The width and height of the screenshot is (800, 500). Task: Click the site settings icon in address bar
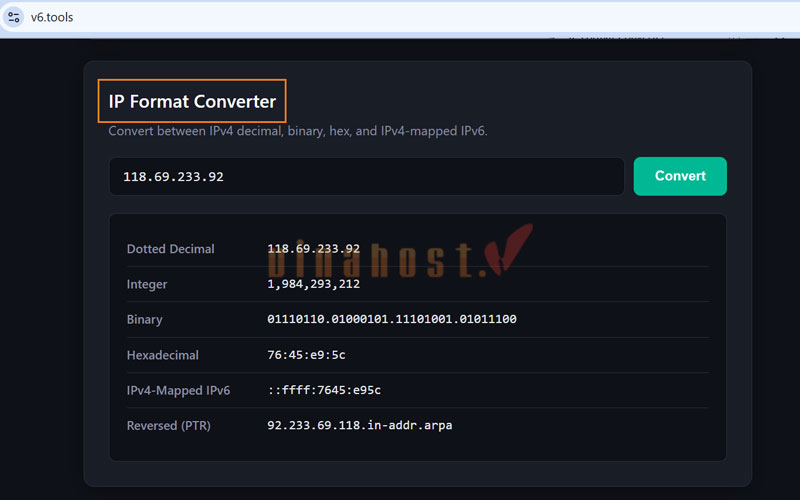(x=14, y=17)
